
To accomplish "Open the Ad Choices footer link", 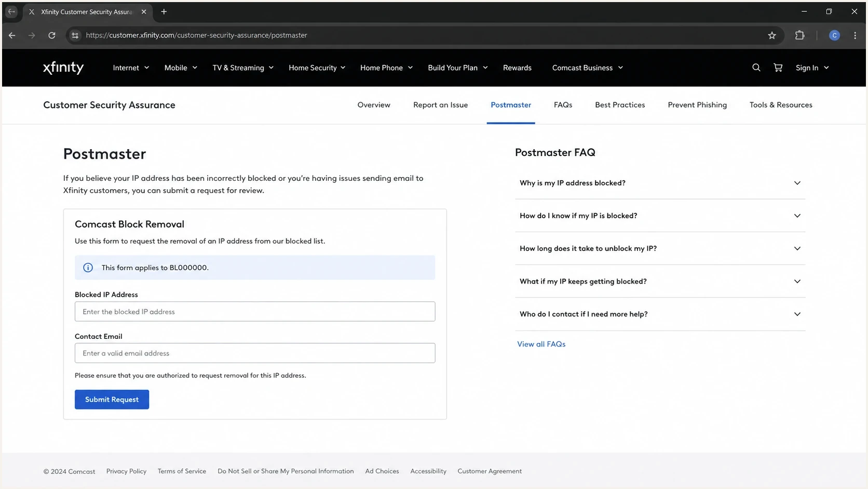I will click(382, 471).
